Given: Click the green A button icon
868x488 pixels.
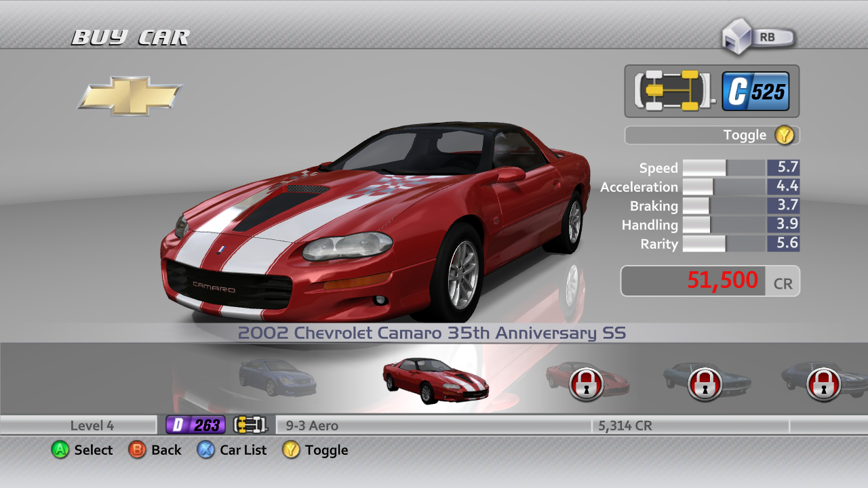Looking at the screenshot, I should pos(60,449).
